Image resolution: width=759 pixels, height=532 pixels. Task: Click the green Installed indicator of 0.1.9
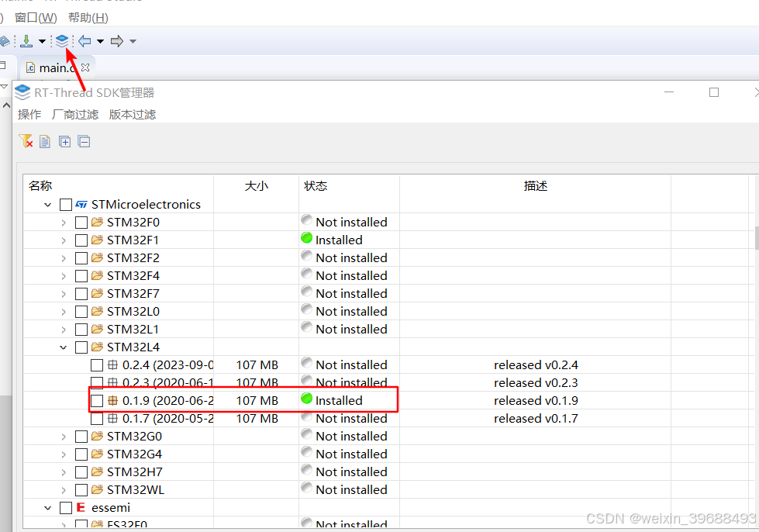coord(306,399)
